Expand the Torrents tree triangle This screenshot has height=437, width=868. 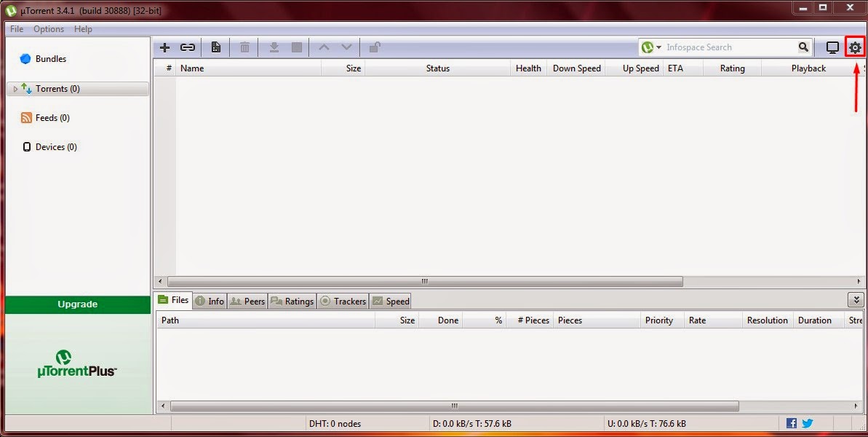coord(15,89)
